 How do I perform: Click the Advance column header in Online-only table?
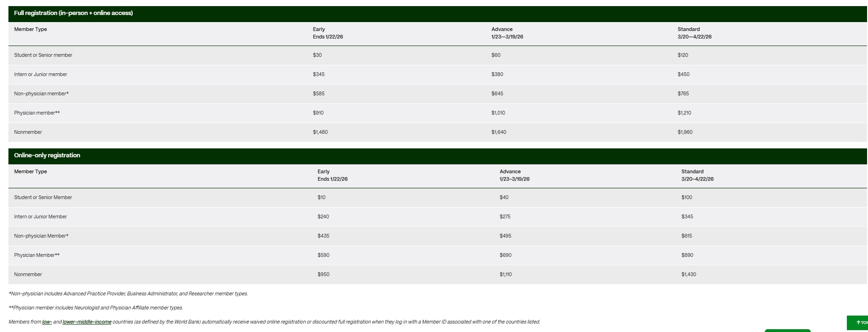[x=510, y=172]
